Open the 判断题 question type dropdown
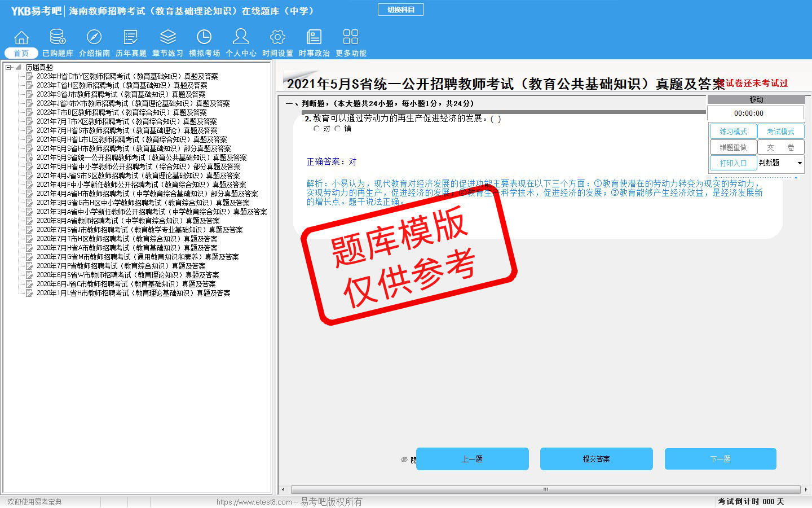The image size is (812, 508). click(780, 163)
